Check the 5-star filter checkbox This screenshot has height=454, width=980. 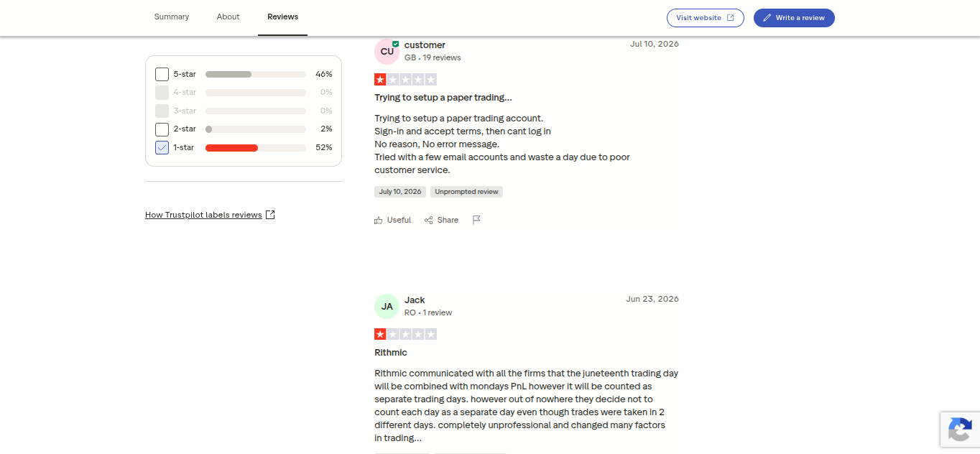pyautogui.click(x=162, y=74)
